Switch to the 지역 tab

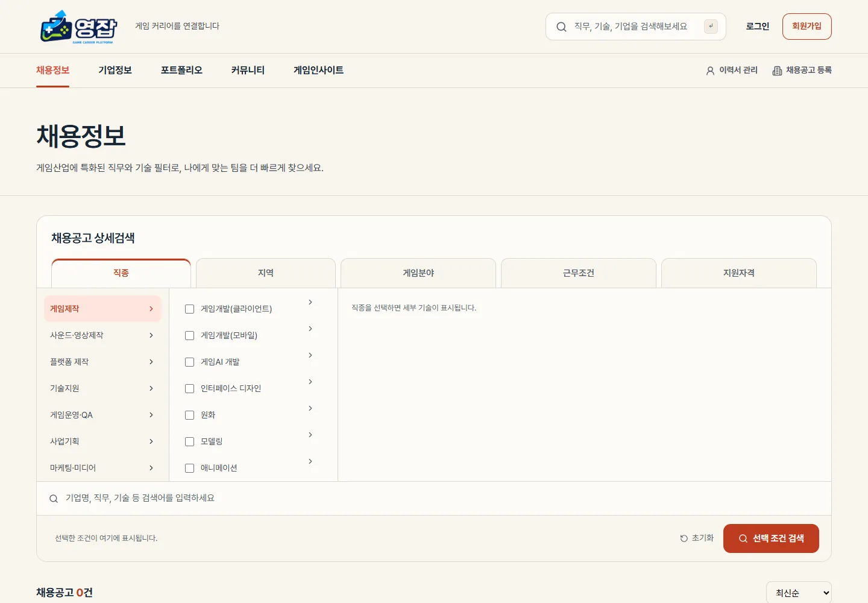(x=266, y=273)
